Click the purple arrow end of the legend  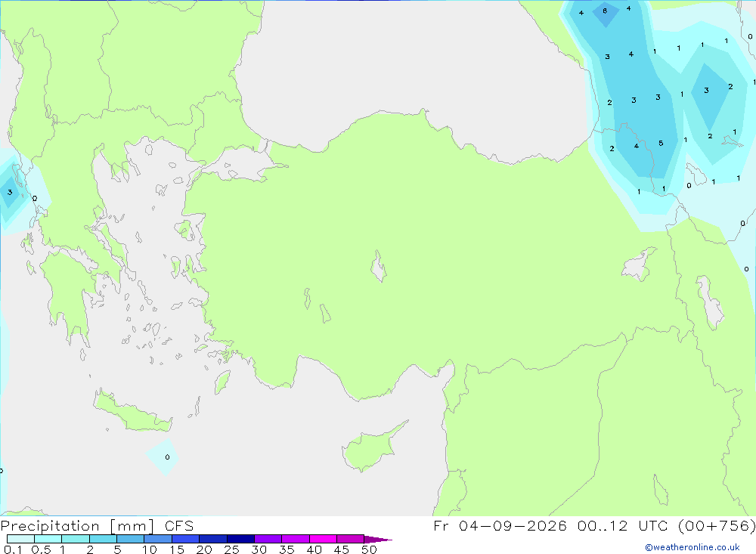378,540
